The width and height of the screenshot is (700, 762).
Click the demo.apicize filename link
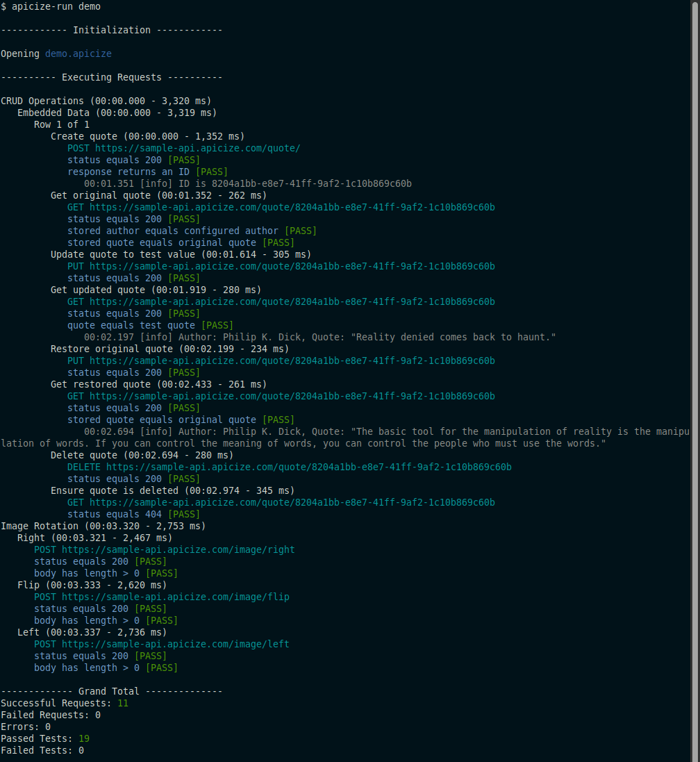click(78, 53)
